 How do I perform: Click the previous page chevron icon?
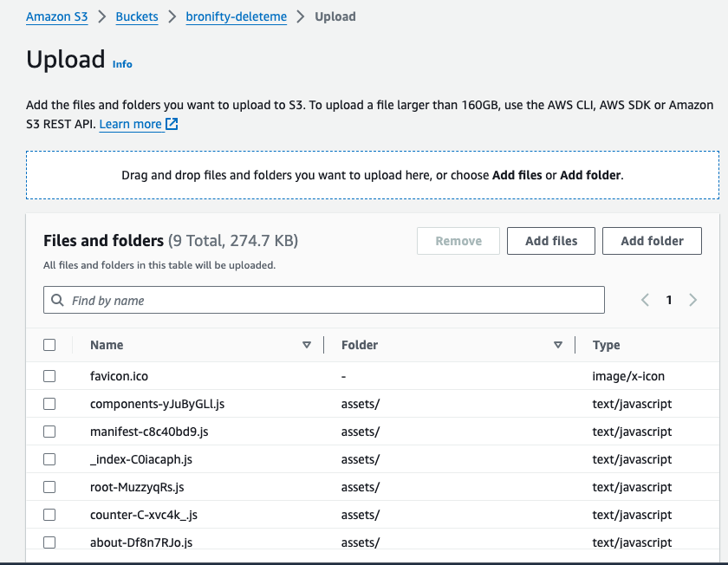[645, 299]
